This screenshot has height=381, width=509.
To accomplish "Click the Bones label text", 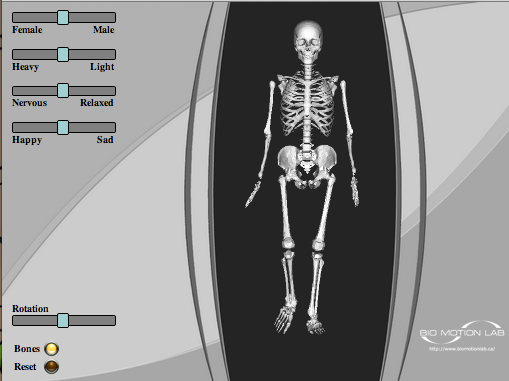I will [27, 349].
